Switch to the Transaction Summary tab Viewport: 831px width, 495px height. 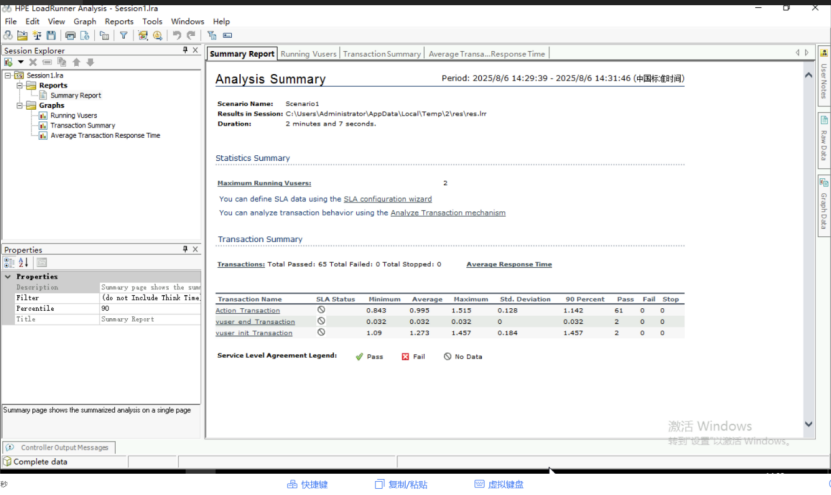point(382,54)
